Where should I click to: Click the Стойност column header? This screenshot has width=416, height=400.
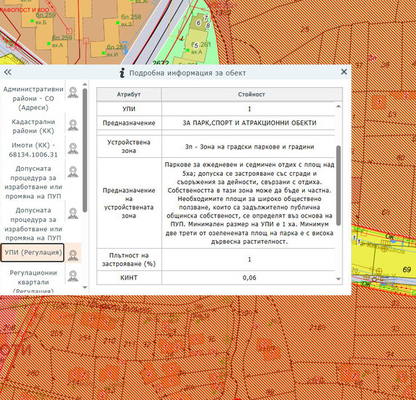pyautogui.click(x=252, y=94)
